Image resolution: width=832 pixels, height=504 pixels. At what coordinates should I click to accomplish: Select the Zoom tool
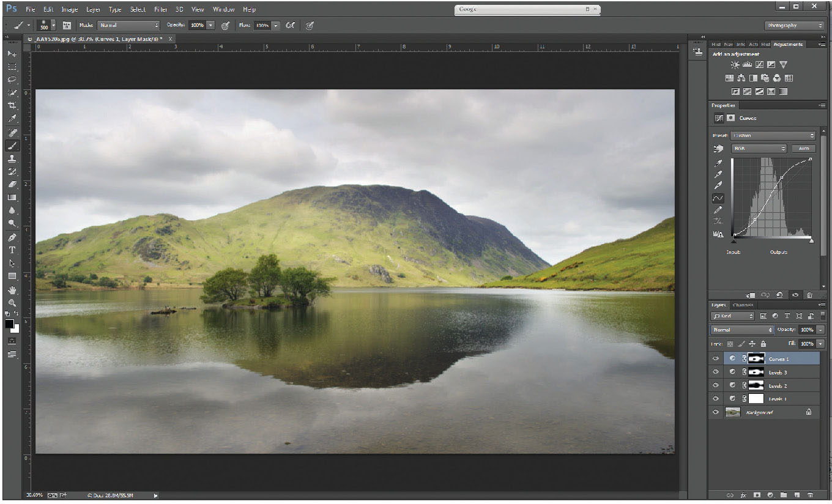click(12, 303)
